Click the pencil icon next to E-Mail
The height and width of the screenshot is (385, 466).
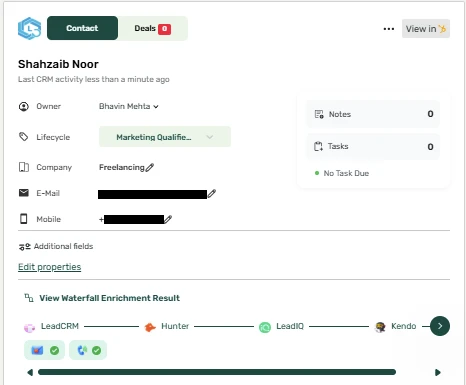(x=212, y=194)
